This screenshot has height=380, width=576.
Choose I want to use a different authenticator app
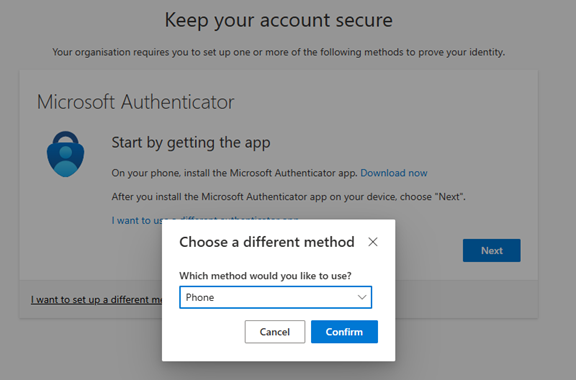tap(137, 220)
